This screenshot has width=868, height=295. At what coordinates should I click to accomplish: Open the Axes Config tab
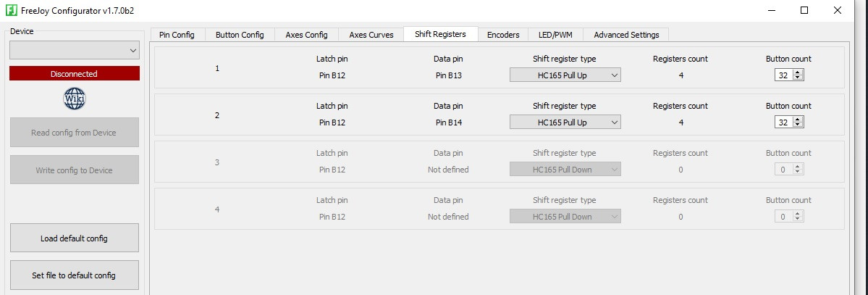[x=306, y=34]
